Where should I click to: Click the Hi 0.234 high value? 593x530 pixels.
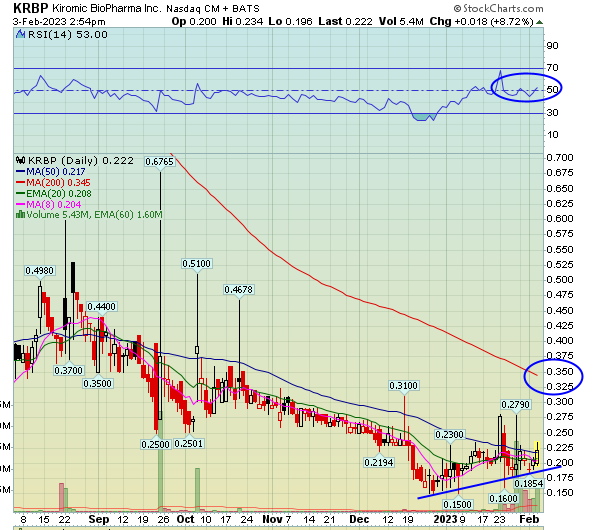pos(242,22)
